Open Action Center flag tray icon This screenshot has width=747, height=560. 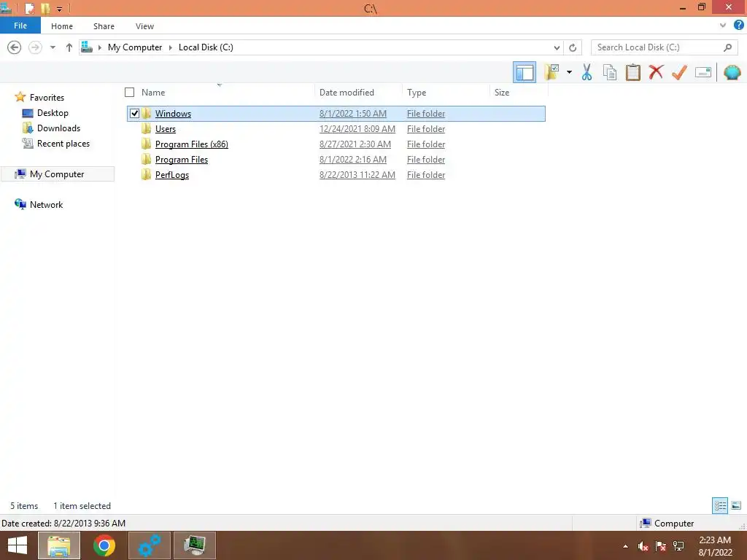[x=660, y=546]
